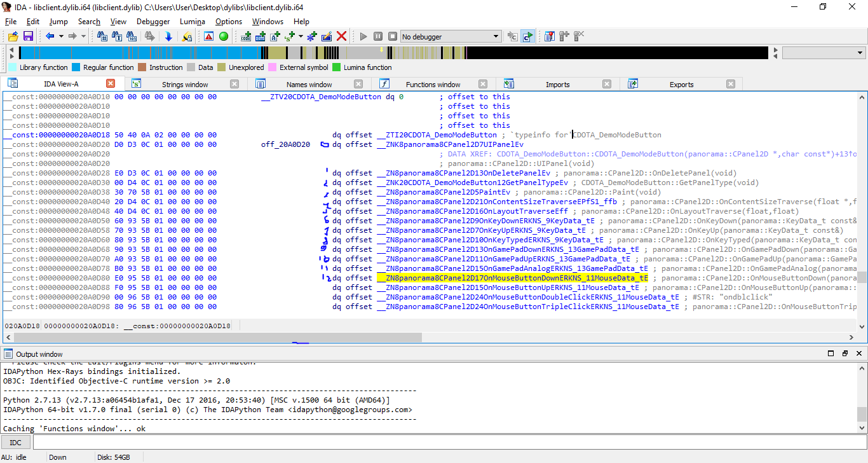Open the empty combo box beside the navigation band
Viewport: 868px width, 463px height.
coord(824,53)
